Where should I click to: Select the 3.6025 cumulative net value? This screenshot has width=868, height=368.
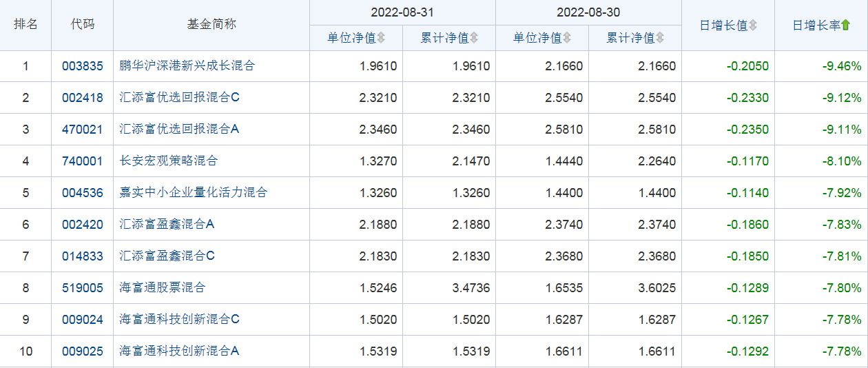(x=657, y=288)
